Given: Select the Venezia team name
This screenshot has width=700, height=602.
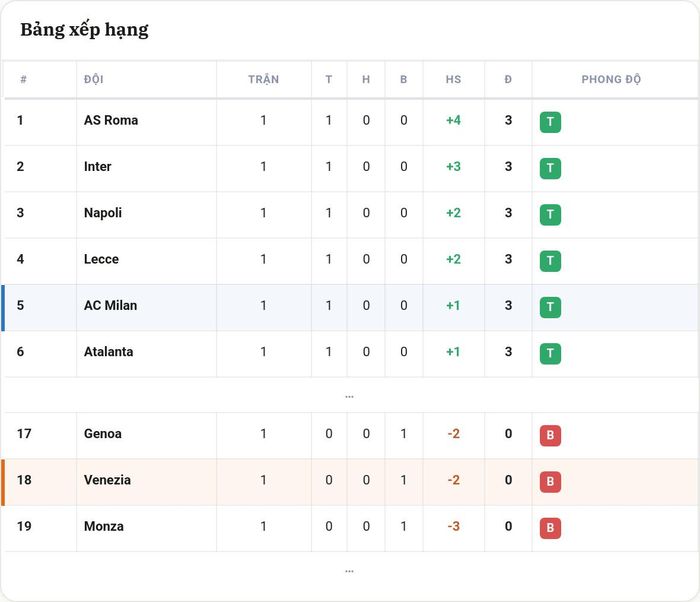Looking at the screenshot, I should coord(107,480).
